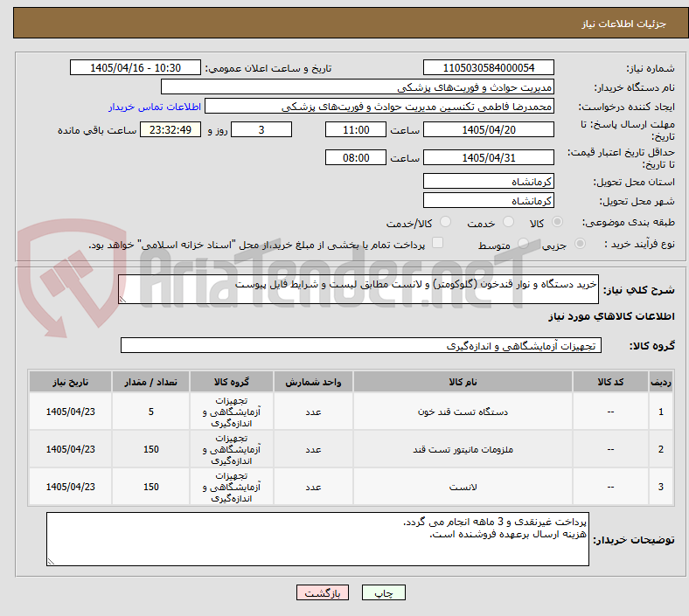Screen dimensions: 689x616
Task: Click the ردیف column header
Action: tap(661, 382)
